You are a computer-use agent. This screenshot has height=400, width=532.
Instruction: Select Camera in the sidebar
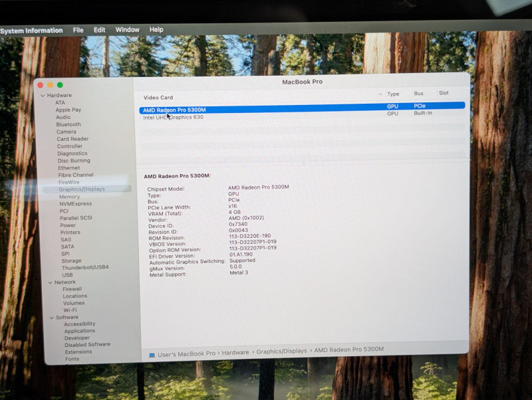click(66, 132)
